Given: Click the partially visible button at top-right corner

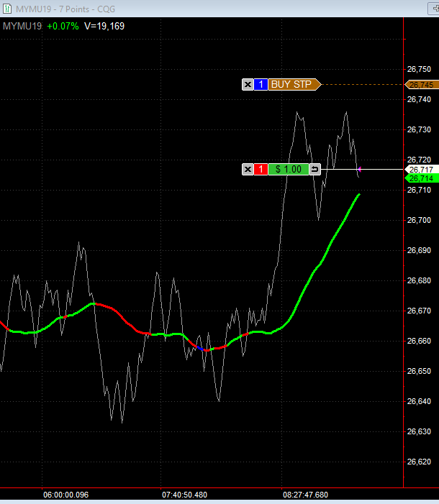Looking at the screenshot, I should click(433, 9).
